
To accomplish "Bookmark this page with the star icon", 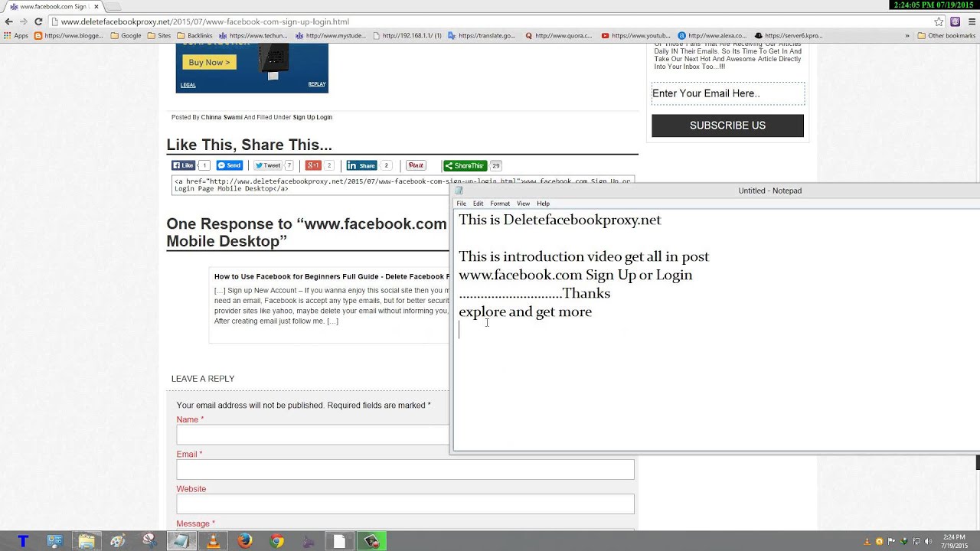I will (939, 21).
